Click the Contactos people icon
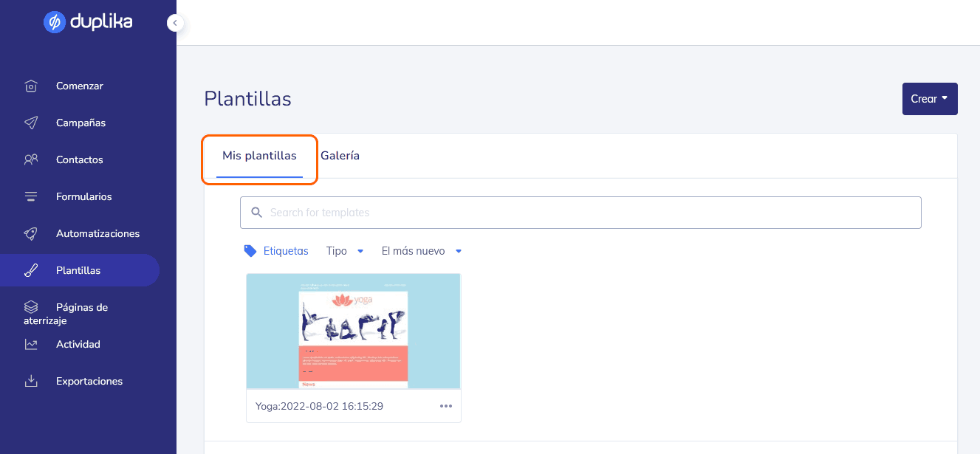Viewport: 980px width, 454px height. [x=30, y=159]
